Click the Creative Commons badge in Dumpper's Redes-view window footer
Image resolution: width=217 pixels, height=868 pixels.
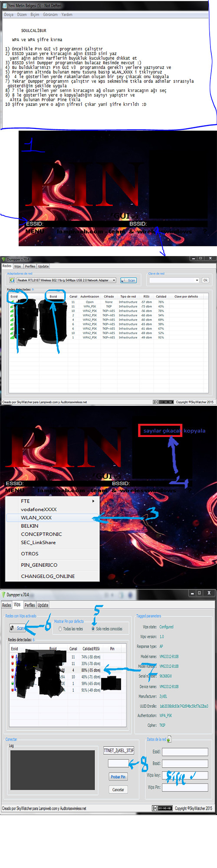pos(163,402)
